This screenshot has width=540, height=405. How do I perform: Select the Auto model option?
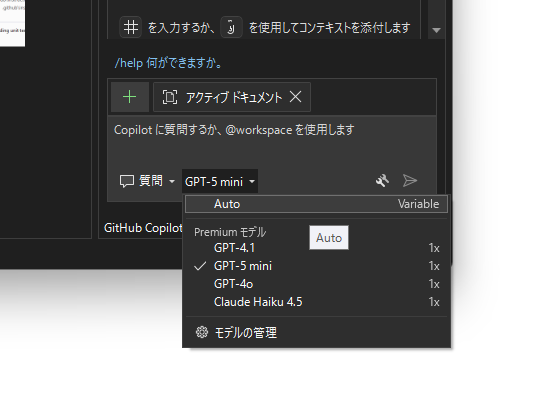pyautogui.click(x=316, y=204)
